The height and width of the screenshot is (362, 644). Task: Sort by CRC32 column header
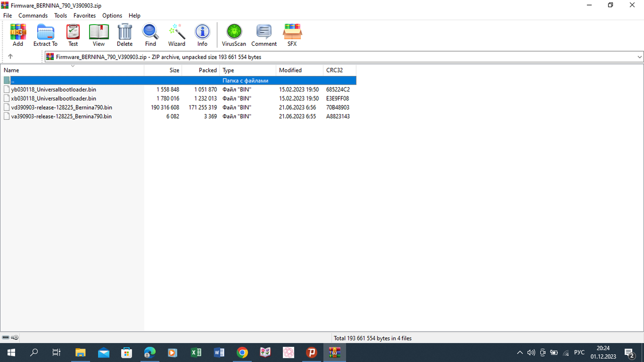click(x=340, y=70)
